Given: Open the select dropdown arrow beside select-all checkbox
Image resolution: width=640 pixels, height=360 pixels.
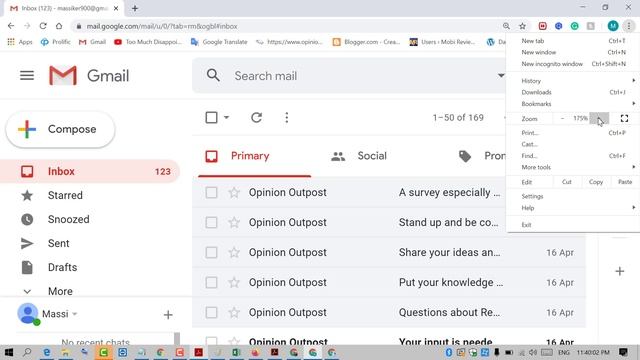Looking at the screenshot, I should 227,118.
